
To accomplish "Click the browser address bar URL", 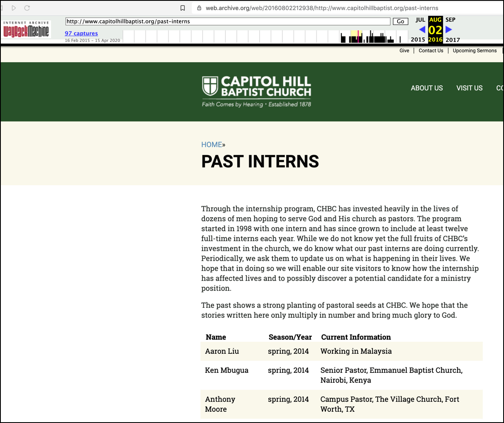I will pos(322,8).
